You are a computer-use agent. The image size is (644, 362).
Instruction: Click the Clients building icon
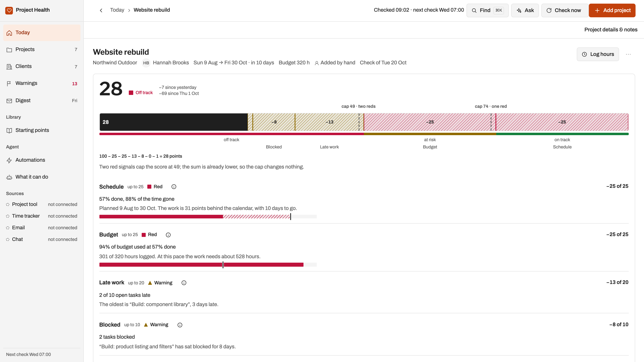click(9, 67)
